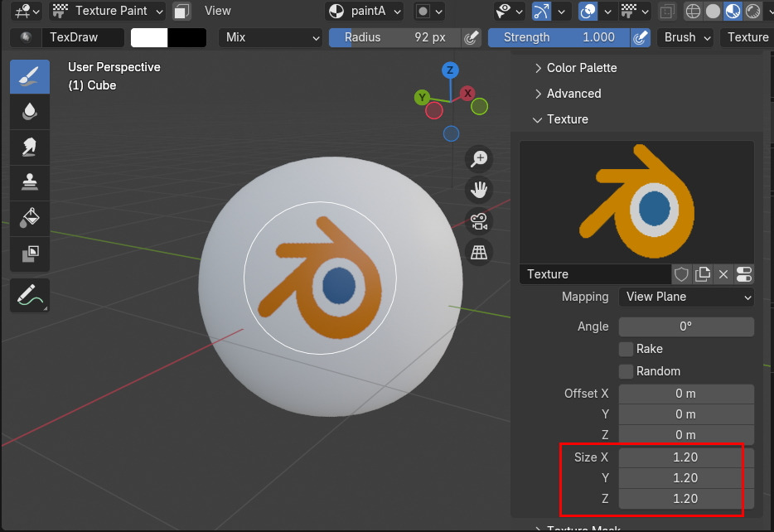
Task: Adjust the Strength slider
Action: click(x=559, y=37)
